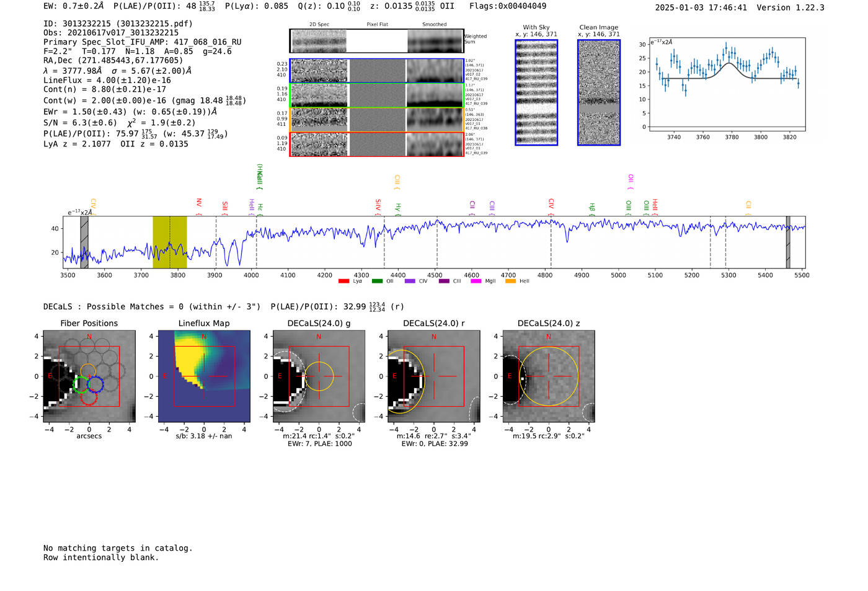Click the hatched gray region near 5460 Å

pyautogui.click(x=788, y=242)
